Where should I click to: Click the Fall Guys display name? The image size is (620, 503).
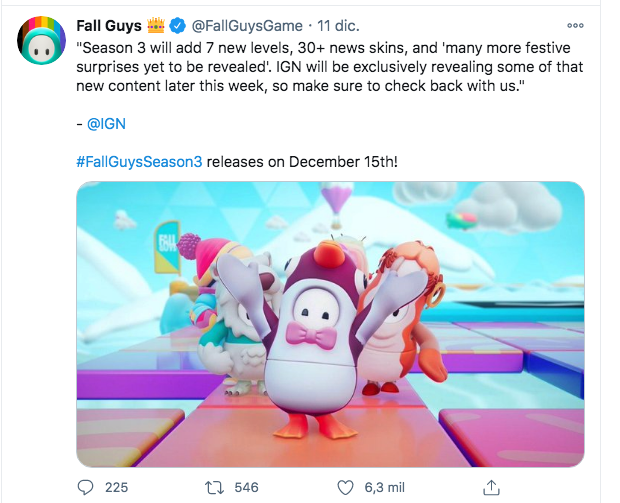pos(109,26)
